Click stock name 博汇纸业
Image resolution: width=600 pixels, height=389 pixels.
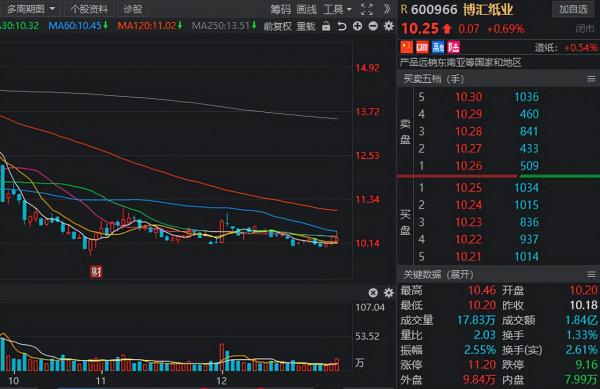coord(488,10)
